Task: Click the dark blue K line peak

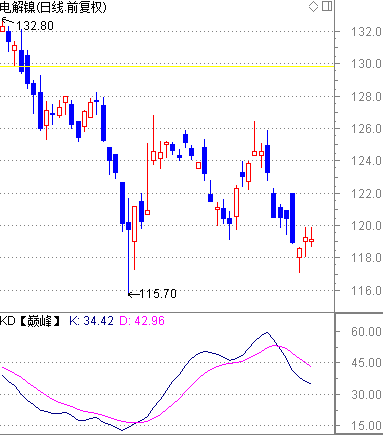Action: (x=267, y=332)
